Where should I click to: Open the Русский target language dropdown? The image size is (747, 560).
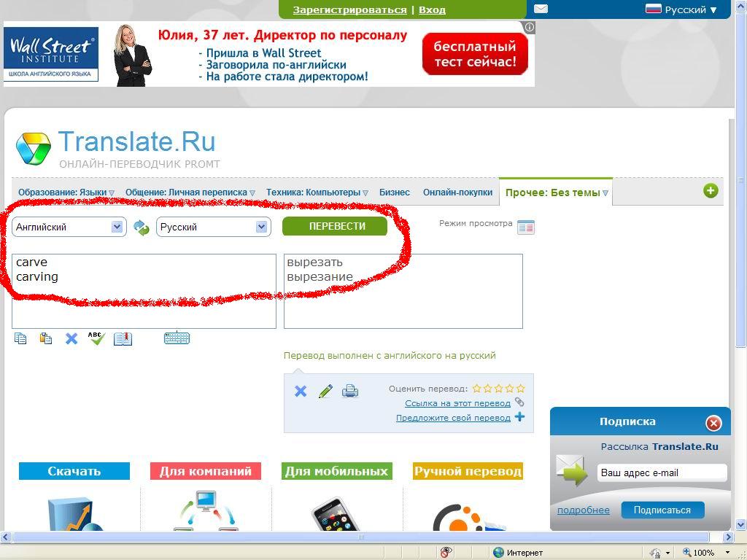(x=214, y=227)
